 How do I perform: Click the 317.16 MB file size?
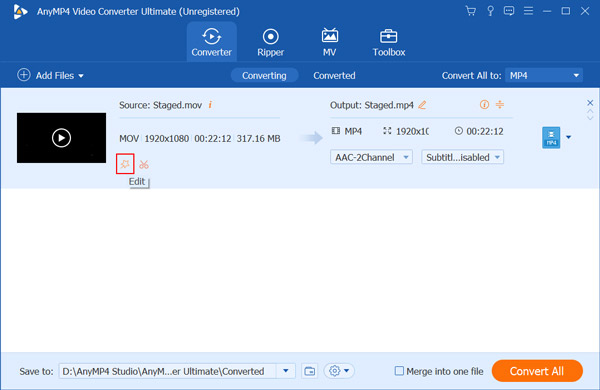pos(258,139)
